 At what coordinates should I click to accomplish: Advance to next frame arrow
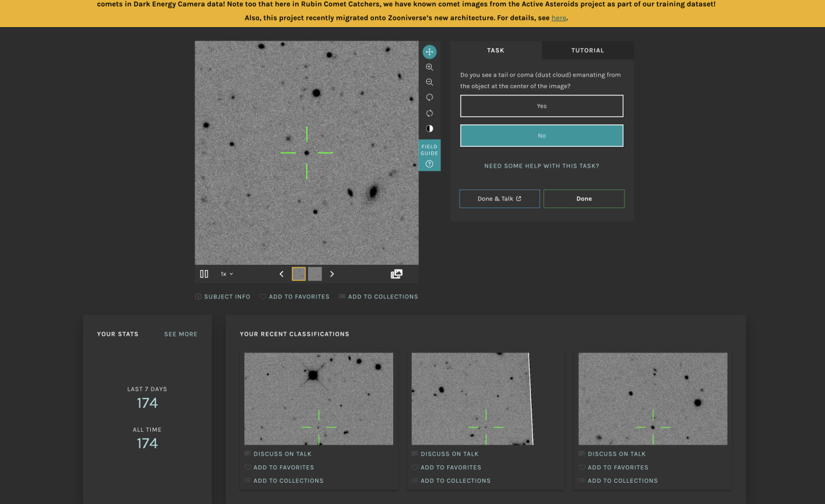(x=332, y=274)
